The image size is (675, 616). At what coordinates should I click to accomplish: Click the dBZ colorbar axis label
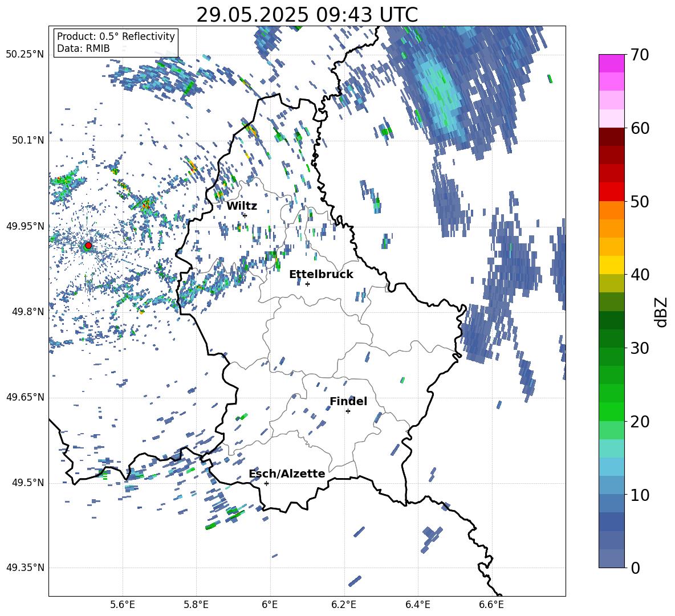pos(662,312)
